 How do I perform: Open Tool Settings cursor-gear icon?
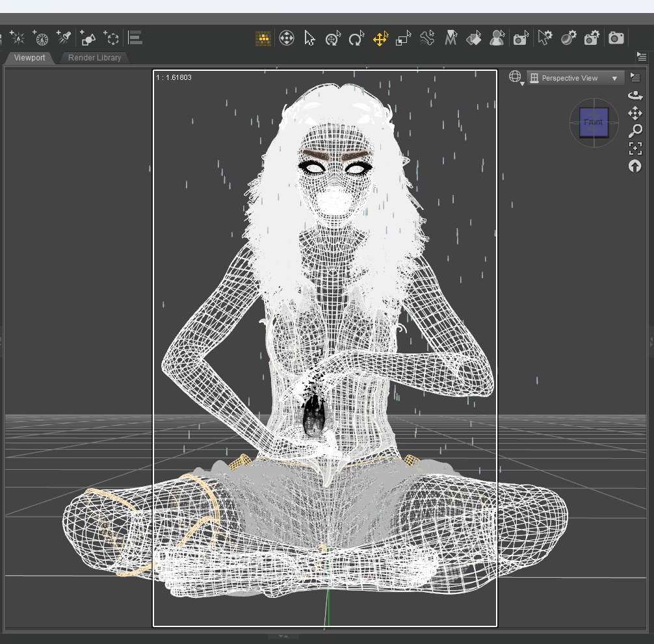[x=545, y=38]
